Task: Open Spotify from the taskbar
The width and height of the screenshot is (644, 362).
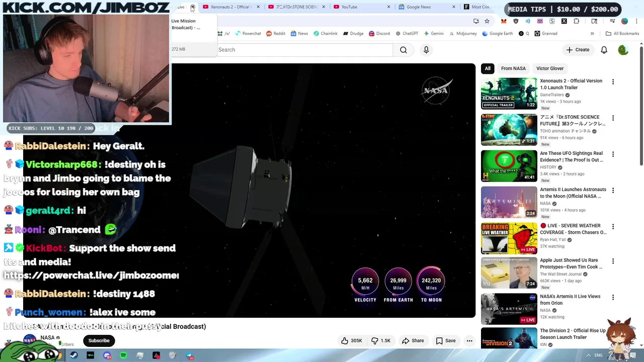Action: coord(123,355)
